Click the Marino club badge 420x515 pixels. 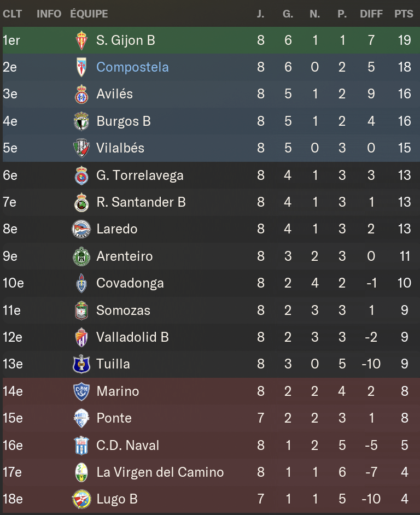point(81,391)
